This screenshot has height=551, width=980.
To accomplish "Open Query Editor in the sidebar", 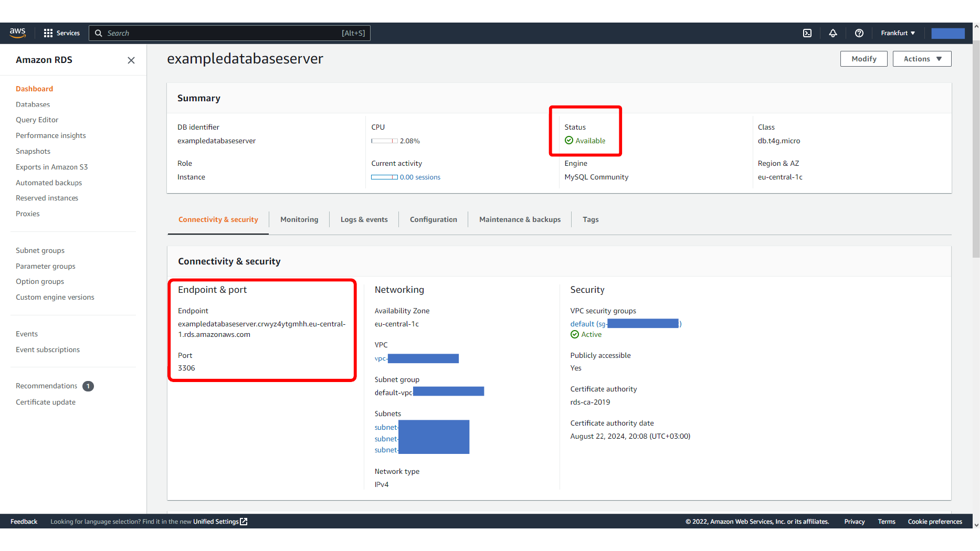I will 37,120.
